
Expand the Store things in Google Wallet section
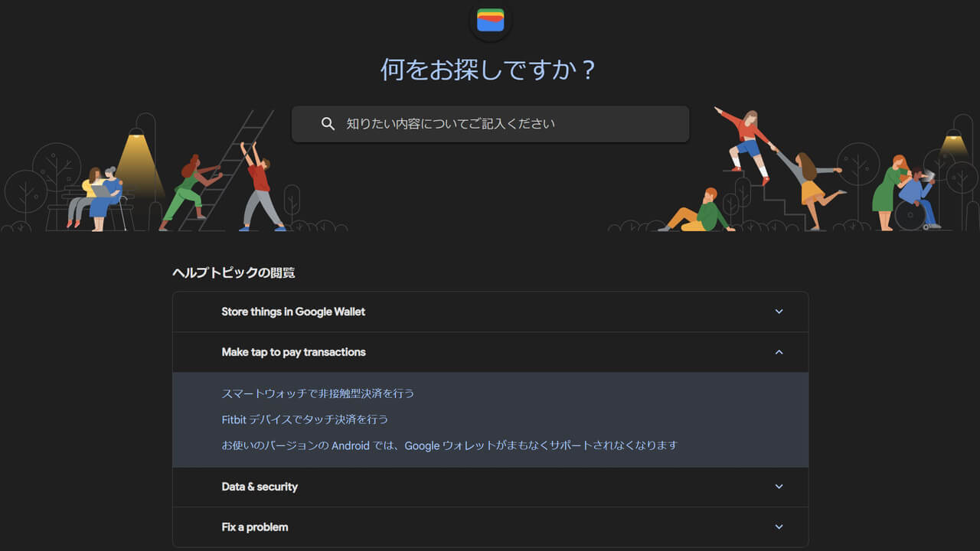(x=779, y=311)
